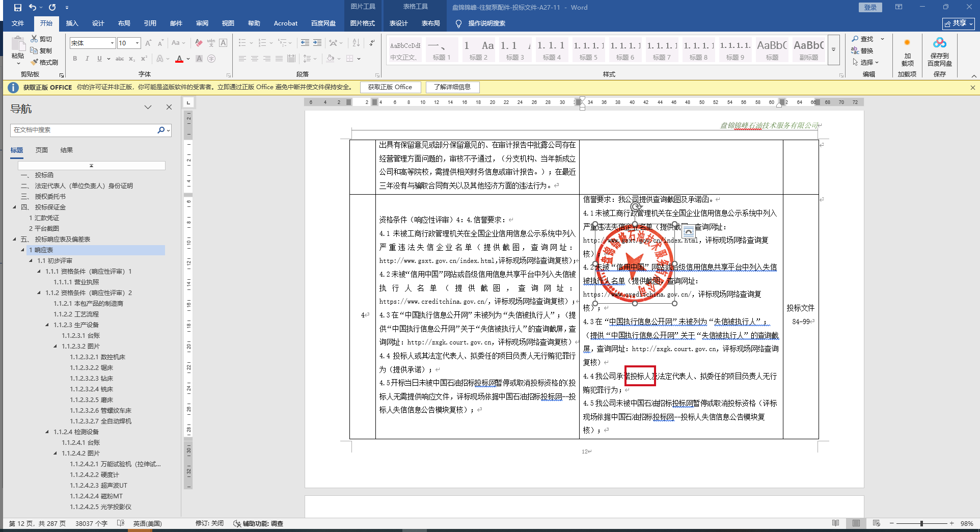Image resolution: width=980 pixels, height=532 pixels.
Task: Open the font name dropdown (宋体)
Action: pyautogui.click(x=112, y=43)
